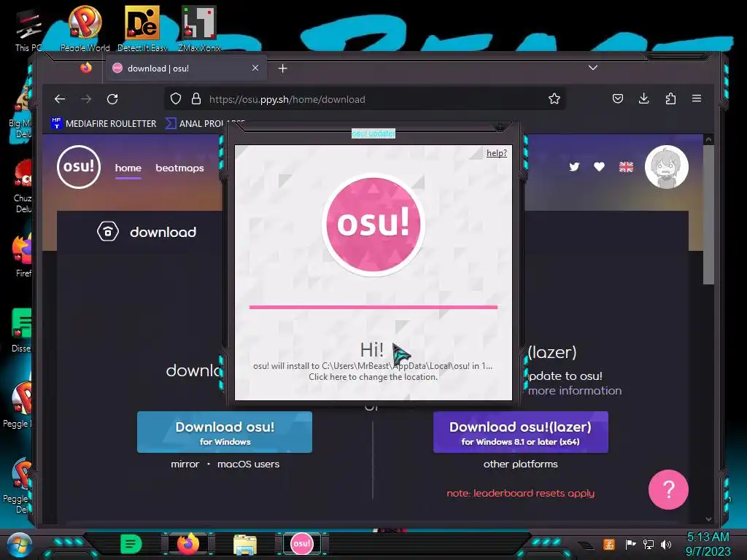747x560 pixels.
Task: Go to the home nav item
Action: click(128, 168)
